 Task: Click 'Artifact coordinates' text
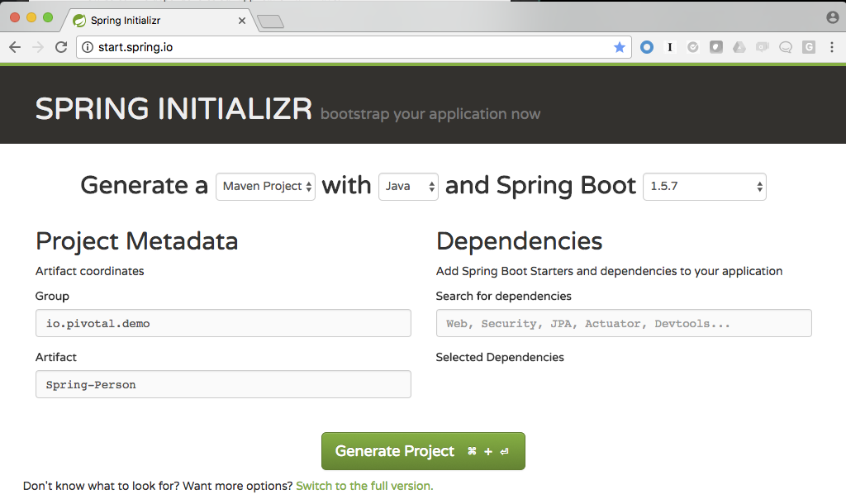pos(89,271)
